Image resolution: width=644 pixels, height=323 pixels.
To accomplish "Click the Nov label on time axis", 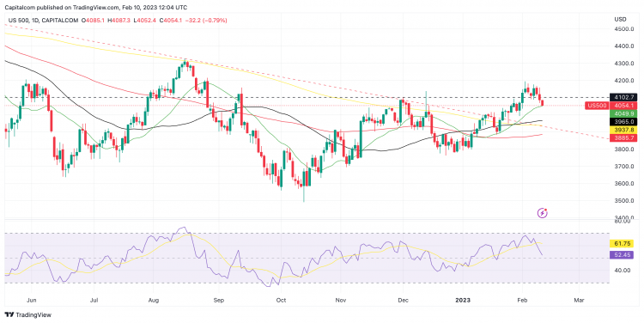I will [341, 300].
